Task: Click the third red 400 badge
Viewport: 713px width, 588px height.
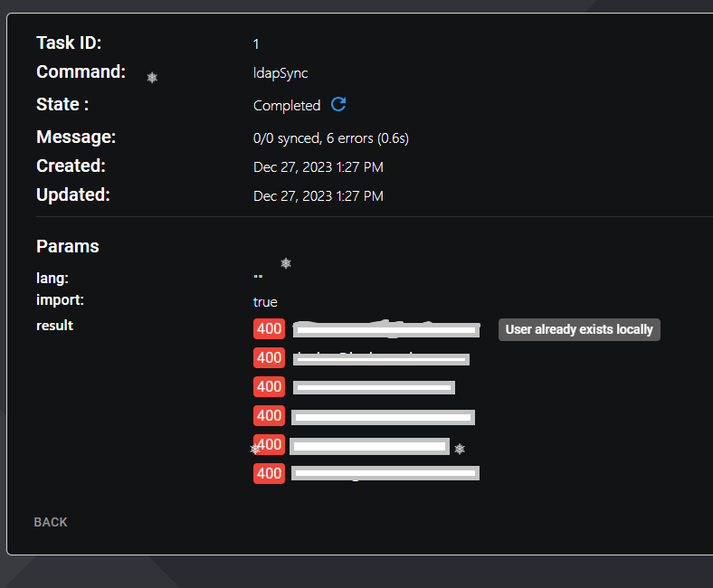Action: (269, 386)
